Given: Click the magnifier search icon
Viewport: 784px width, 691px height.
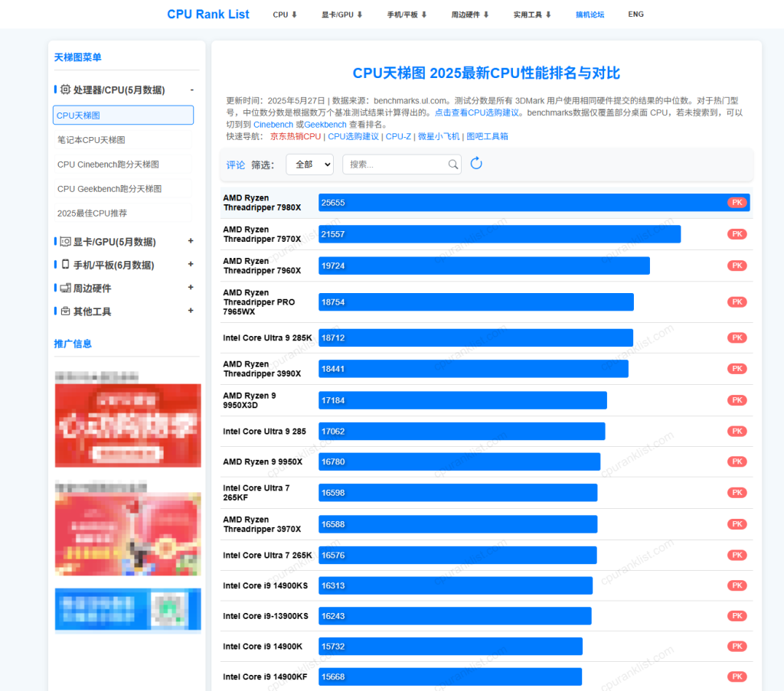Looking at the screenshot, I should [x=453, y=165].
